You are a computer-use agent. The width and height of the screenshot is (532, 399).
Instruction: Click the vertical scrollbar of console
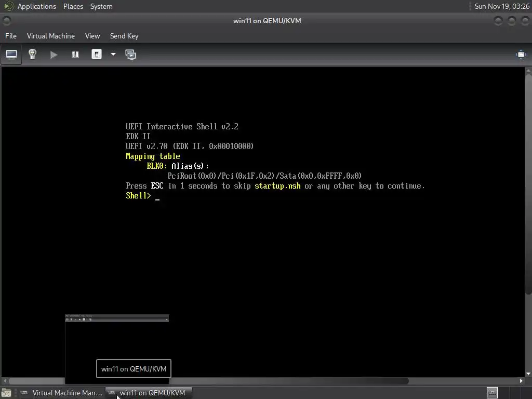point(528,183)
